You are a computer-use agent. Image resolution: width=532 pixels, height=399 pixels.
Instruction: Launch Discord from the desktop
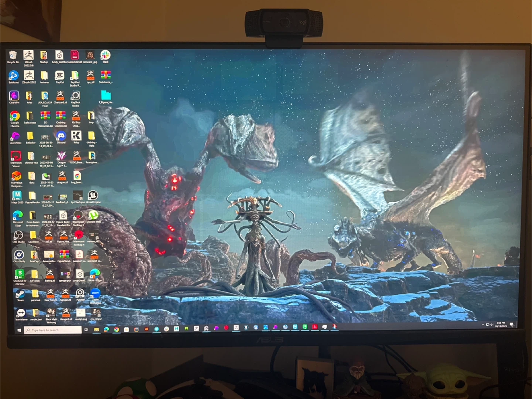61,136
